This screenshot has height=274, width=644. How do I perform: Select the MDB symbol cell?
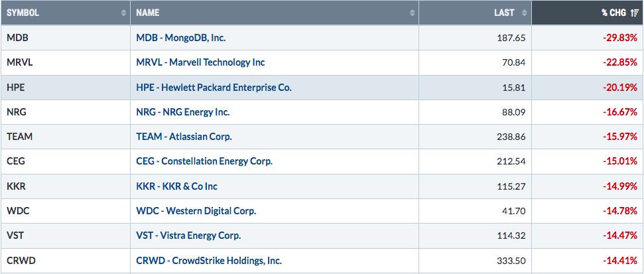[65, 38]
